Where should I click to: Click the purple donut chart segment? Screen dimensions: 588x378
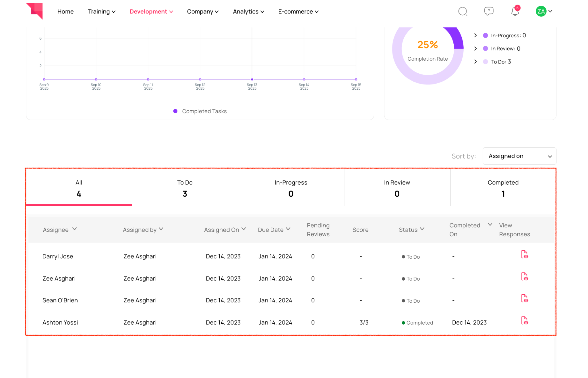click(457, 39)
